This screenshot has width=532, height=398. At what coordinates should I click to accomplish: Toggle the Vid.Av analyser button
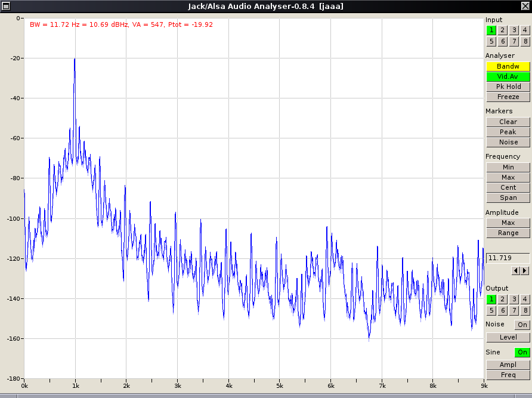pos(508,76)
